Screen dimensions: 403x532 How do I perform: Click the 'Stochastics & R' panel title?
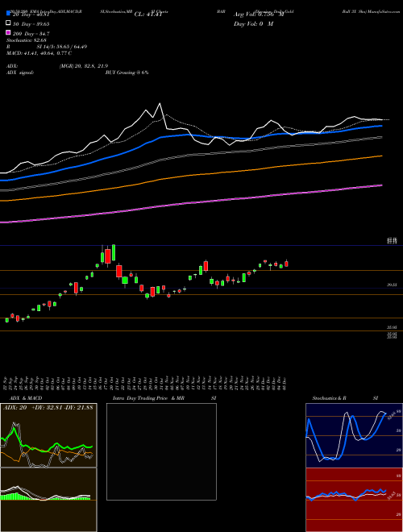click(329, 398)
